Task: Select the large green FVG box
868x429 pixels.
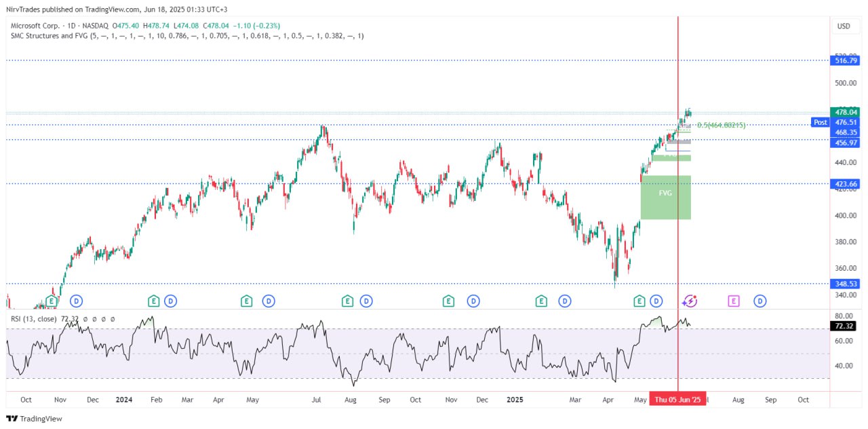Action: [665, 197]
